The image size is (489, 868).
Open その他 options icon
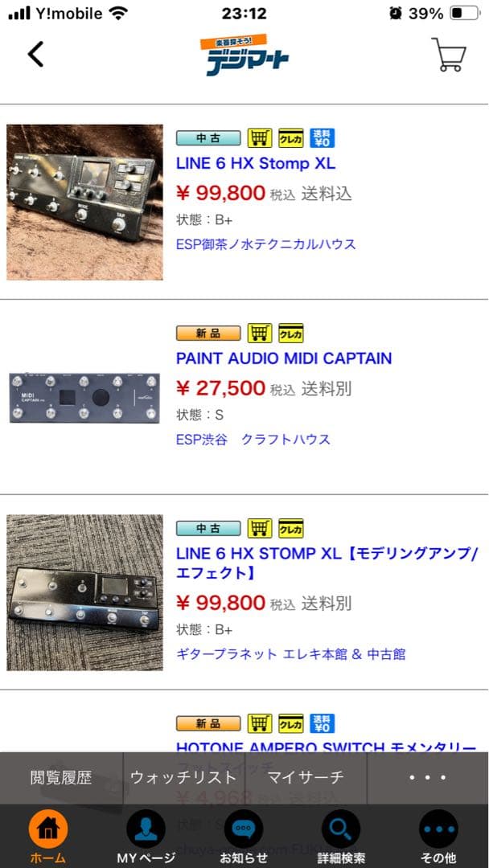pyautogui.click(x=438, y=829)
